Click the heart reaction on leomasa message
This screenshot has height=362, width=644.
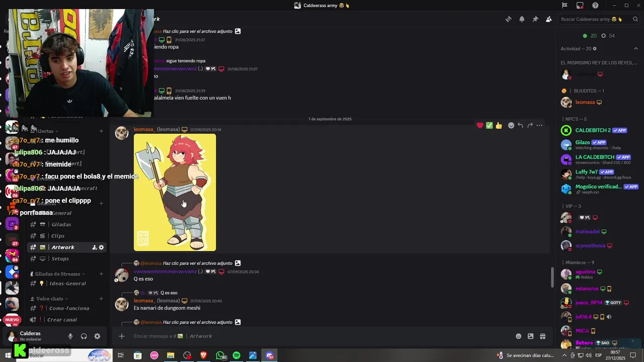tap(480, 125)
